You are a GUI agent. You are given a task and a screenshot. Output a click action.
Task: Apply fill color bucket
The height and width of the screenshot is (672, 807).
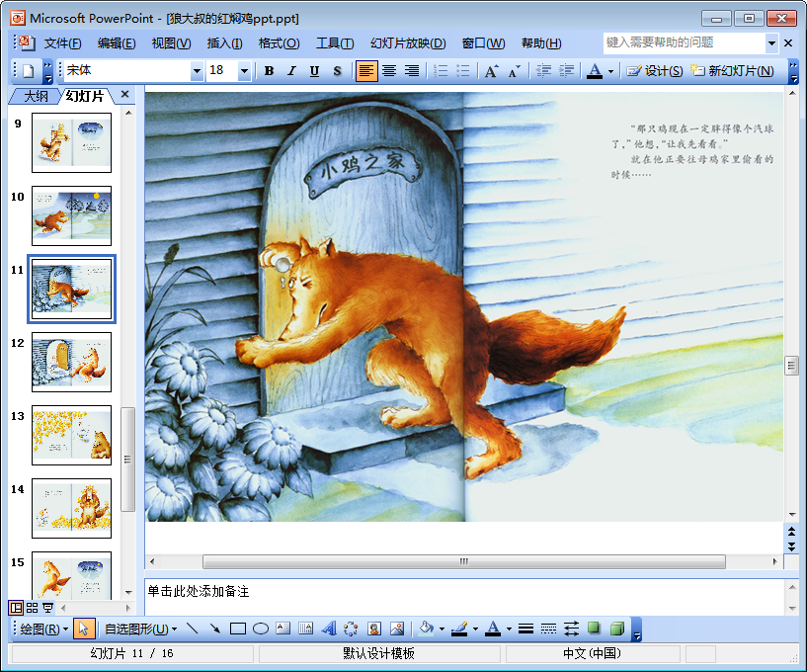coord(426,629)
